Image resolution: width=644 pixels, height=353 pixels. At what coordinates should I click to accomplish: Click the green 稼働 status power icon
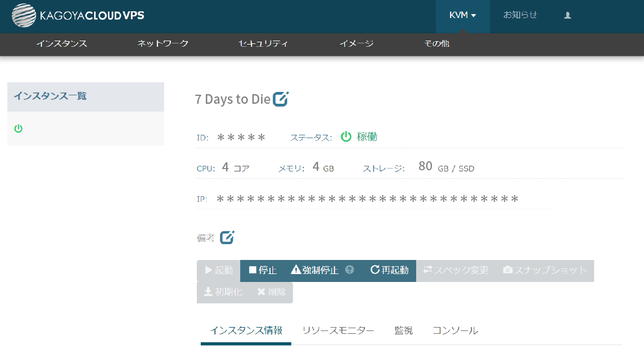pos(346,136)
